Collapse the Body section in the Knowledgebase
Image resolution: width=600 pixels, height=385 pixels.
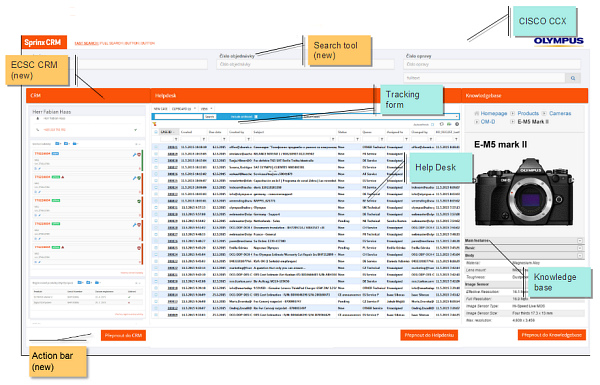(580, 255)
